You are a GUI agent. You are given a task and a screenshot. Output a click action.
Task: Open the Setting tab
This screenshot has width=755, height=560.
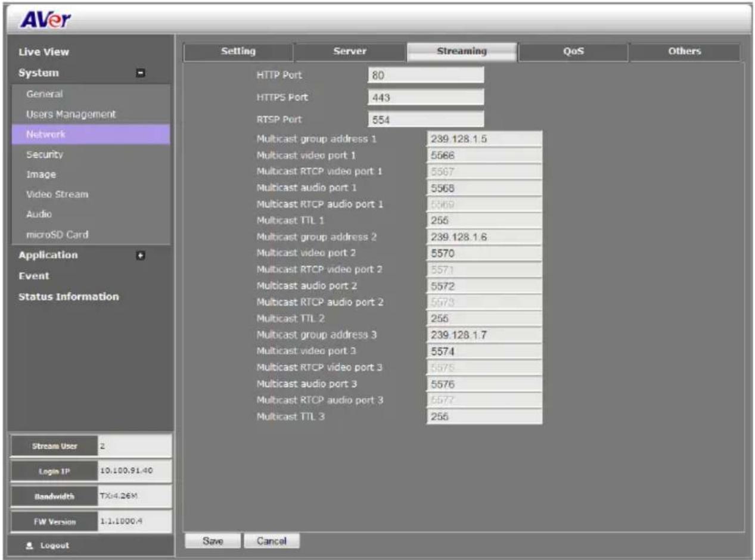coord(238,52)
